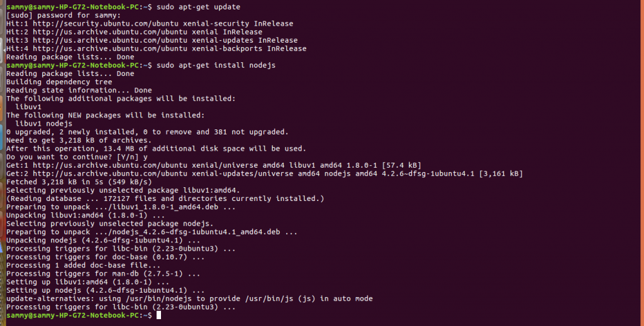The height and width of the screenshot is (326, 644).
Task: Click the 'sudo apt-get update' command text
Action: pos(198,7)
